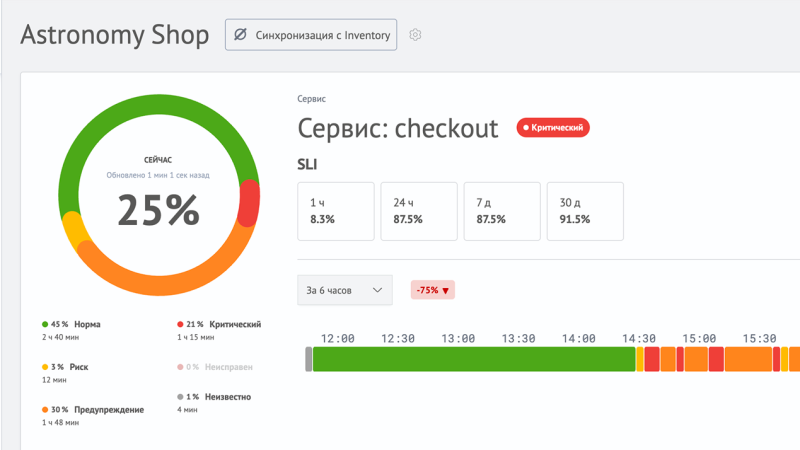This screenshot has width=800, height=450.
Task: Click the Критический status badge
Action: [553, 128]
